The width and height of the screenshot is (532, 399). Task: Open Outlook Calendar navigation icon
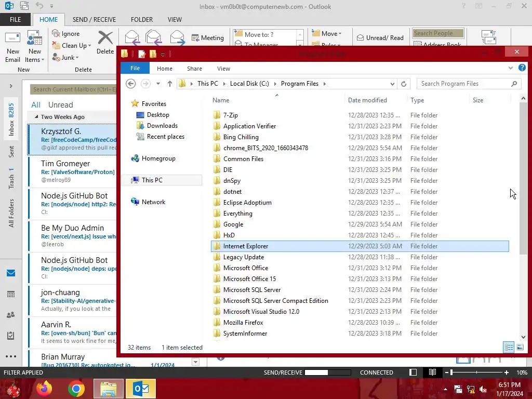[x=11, y=294]
